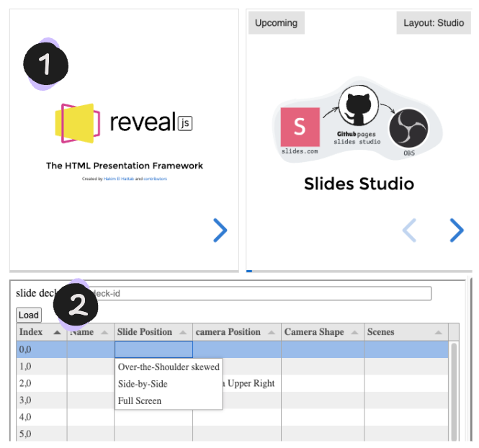This screenshot has height=448, width=479.
Task: Select table row with index 2,0
Action: (x=232, y=383)
